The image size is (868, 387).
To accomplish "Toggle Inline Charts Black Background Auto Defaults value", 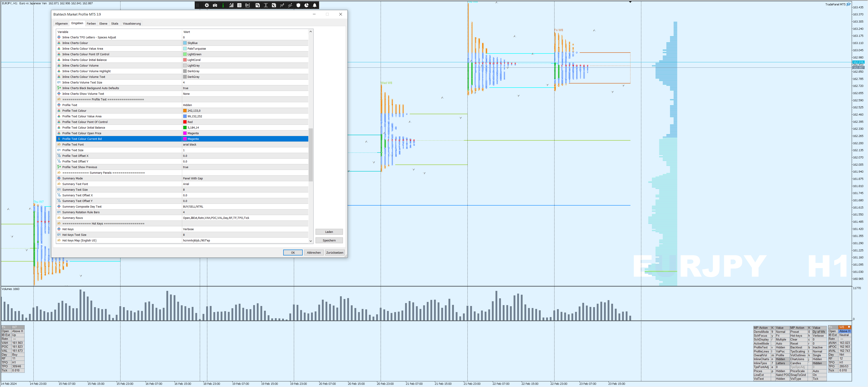I will [x=186, y=88].
